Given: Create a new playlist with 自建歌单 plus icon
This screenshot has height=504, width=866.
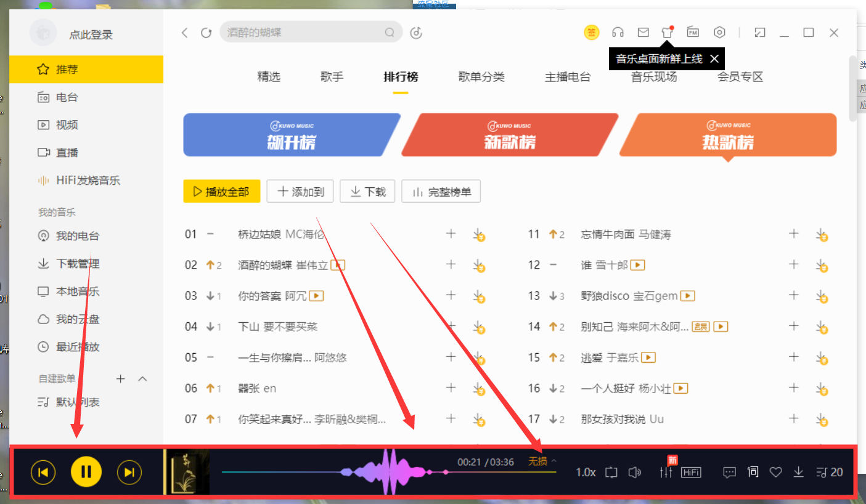Looking at the screenshot, I should [121, 379].
